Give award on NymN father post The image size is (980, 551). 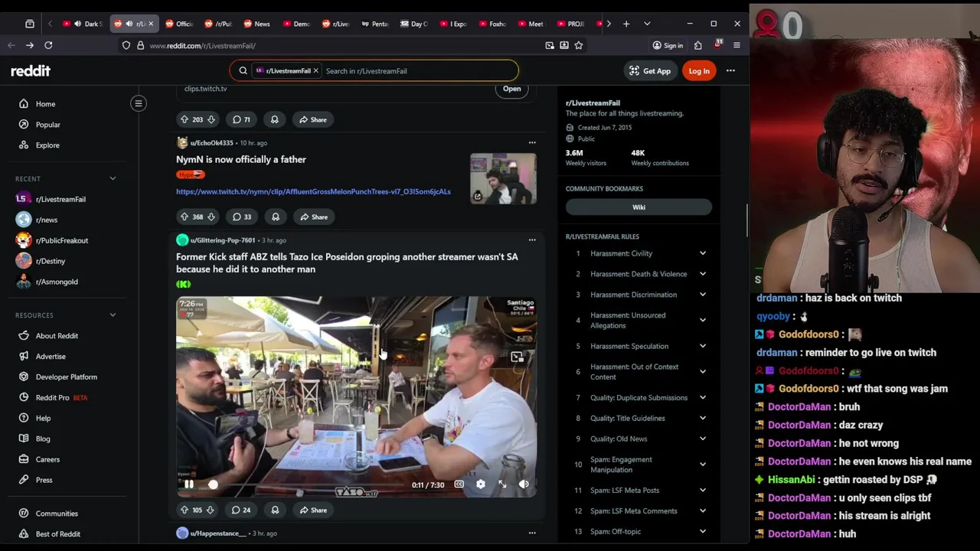tap(276, 217)
